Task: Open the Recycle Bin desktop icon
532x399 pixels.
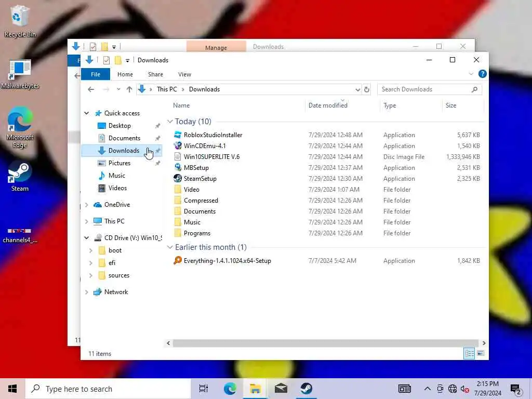Action: [x=20, y=21]
